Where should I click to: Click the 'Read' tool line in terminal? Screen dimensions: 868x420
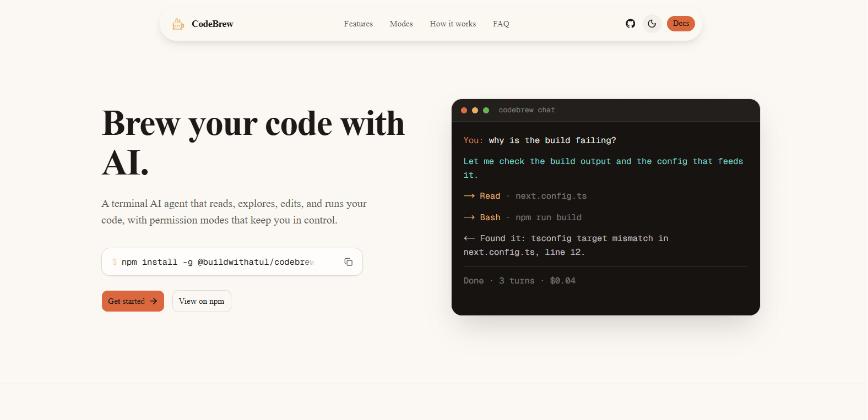(x=525, y=196)
